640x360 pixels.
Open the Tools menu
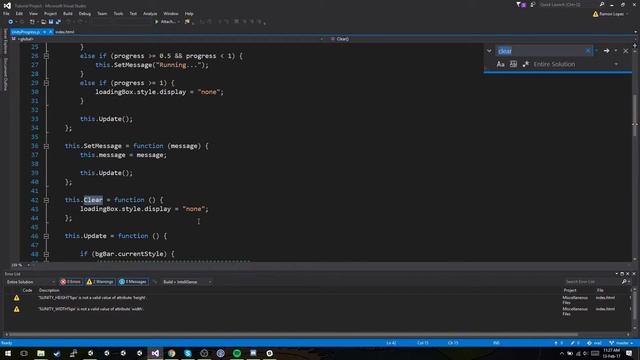[x=118, y=13]
